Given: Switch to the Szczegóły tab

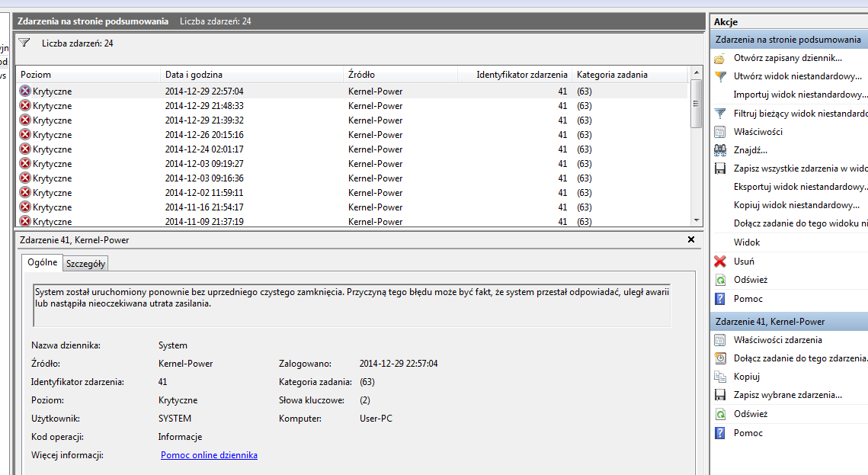Looking at the screenshot, I should coord(85,264).
